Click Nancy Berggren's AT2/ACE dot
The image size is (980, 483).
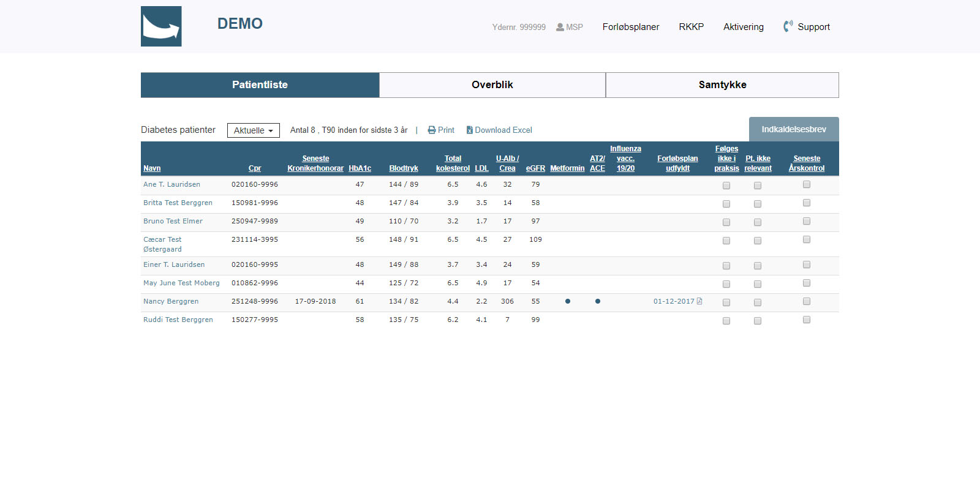(598, 301)
